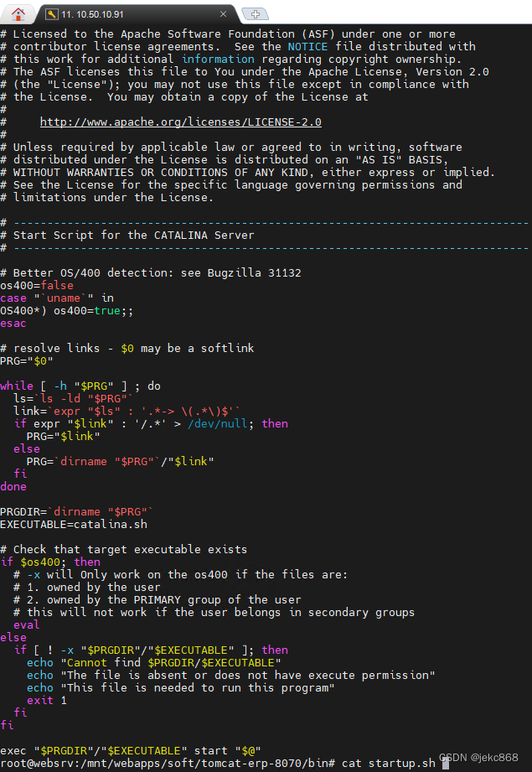Click the line 'Start Script for the CATALINA Server'
Viewport: 532px width, 772px height.
(x=127, y=236)
